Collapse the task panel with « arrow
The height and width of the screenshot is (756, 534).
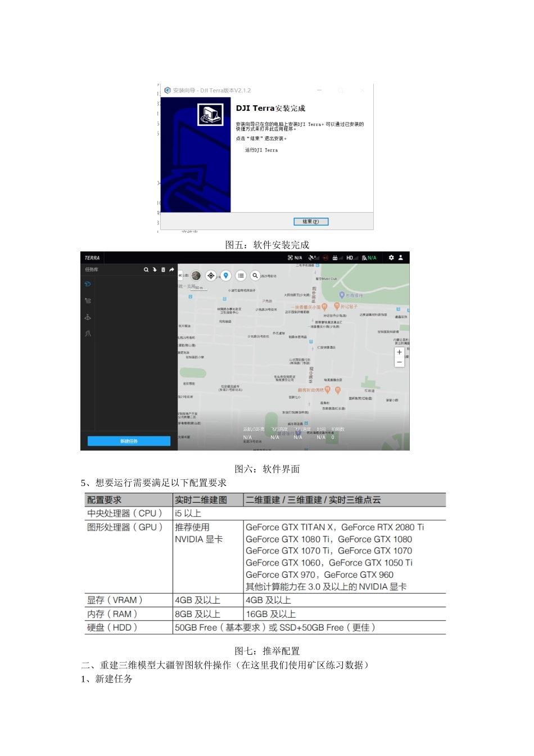tap(180, 276)
